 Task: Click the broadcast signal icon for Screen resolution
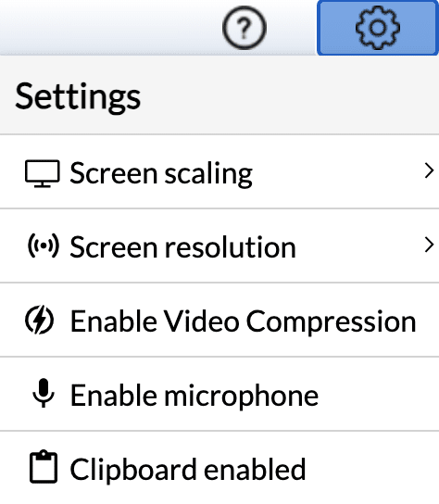pyautogui.click(x=44, y=246)
